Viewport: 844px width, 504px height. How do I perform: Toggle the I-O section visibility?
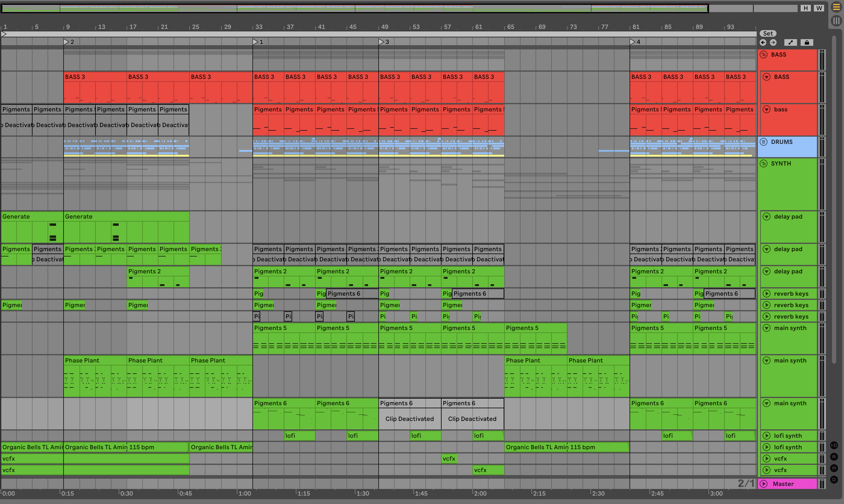coord(834,445)
